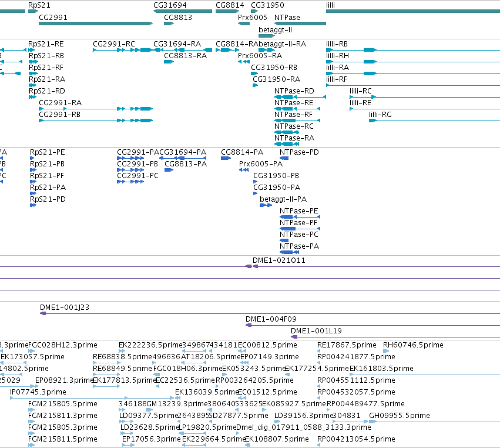
Task: Click the CG8813 gene label
Action: coord(178,17)
